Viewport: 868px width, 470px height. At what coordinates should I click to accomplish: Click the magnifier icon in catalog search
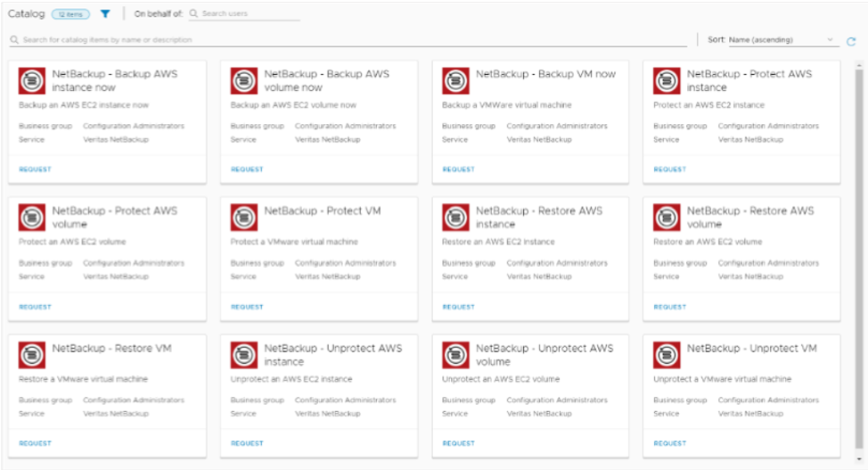14,40
